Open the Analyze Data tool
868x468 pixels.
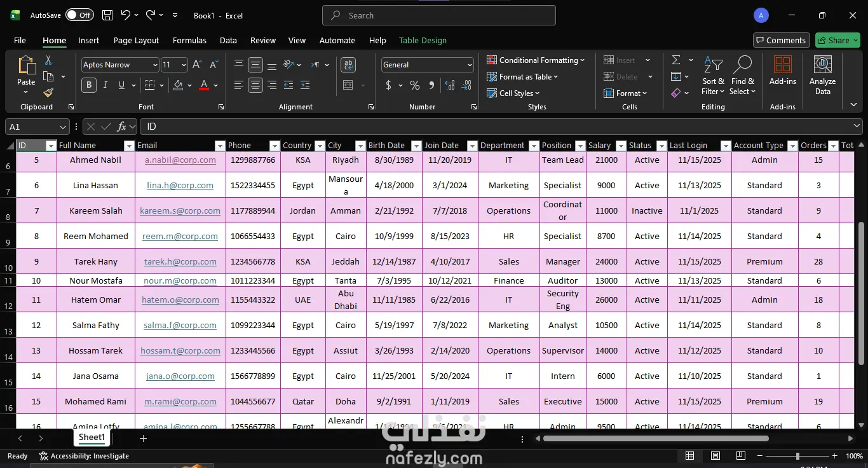tap(822, 75)
